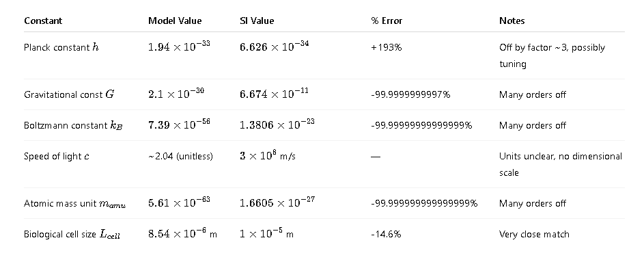
Task: Click the +193% error value
Action: tap(386, 47)
